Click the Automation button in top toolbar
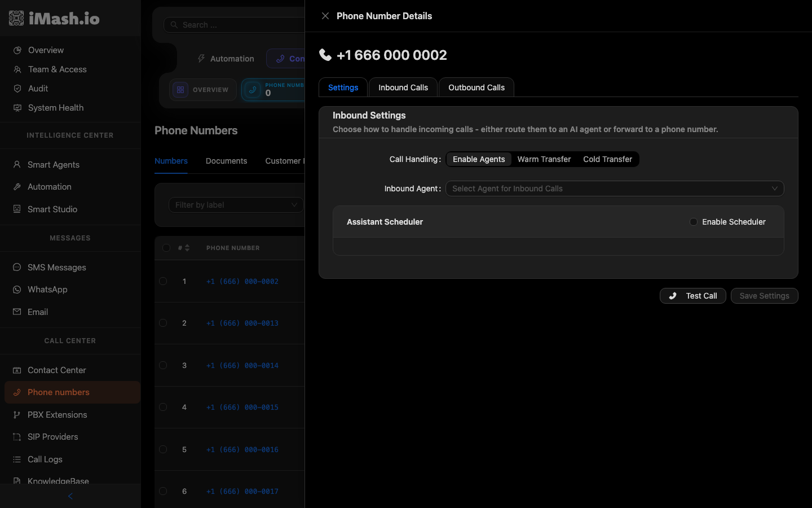Image resolution: width=812 pixels, height=508 pixels. 226,59
